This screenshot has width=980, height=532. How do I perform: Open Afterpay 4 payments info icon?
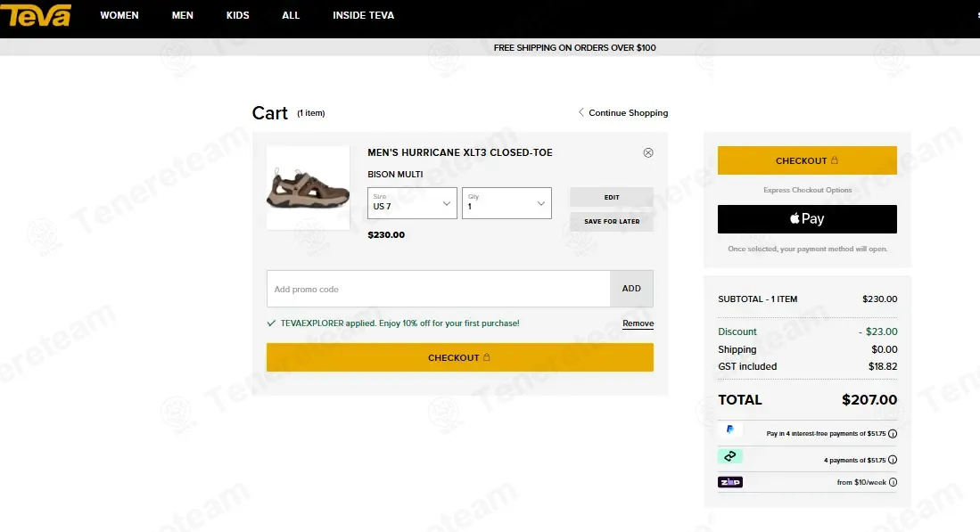pyautogui.click(x=893, y=460)
